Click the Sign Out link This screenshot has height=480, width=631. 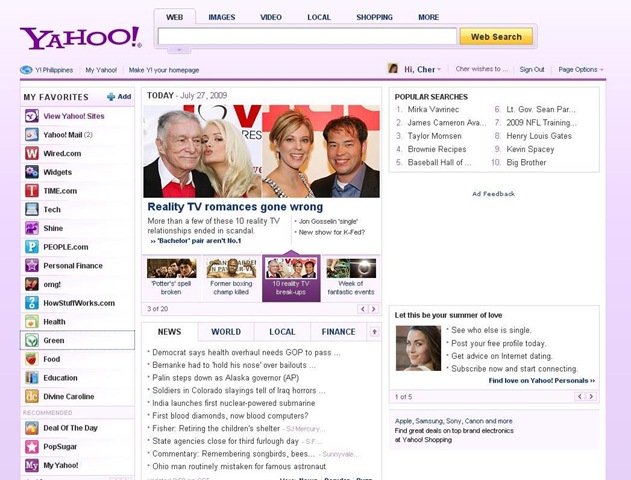[532, 70]
